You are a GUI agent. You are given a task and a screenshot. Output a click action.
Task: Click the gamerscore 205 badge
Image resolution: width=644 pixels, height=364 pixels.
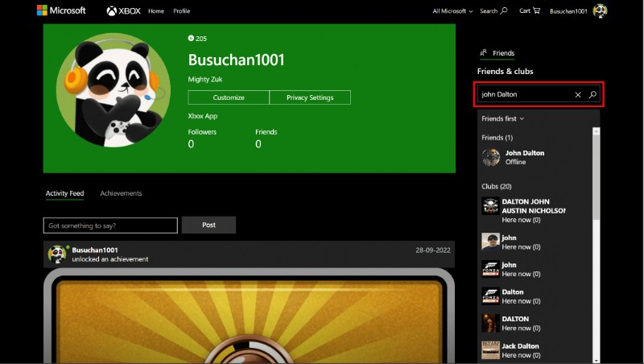[x=197, y=39]
